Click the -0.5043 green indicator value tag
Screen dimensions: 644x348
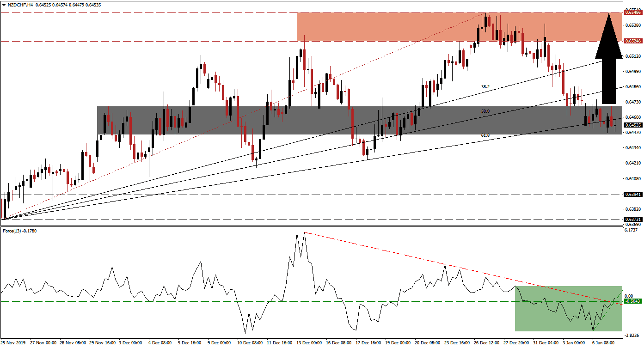tap(632, 301)
